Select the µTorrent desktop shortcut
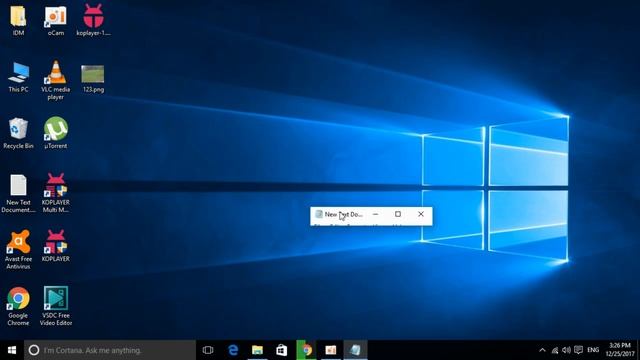Viewport: 640px width, 360px height. tap(56, 133)
